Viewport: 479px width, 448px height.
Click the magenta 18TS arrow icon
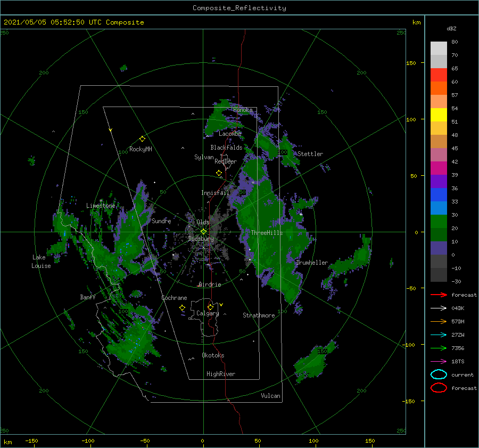[x=439, y=362]
